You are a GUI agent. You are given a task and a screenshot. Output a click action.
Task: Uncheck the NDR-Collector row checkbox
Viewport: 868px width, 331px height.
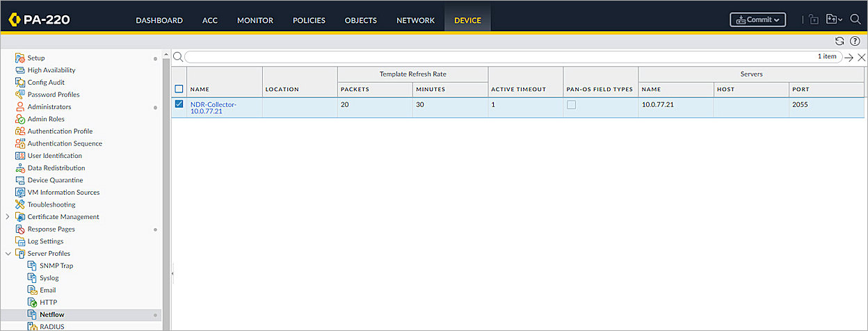(x=179, y=104)
